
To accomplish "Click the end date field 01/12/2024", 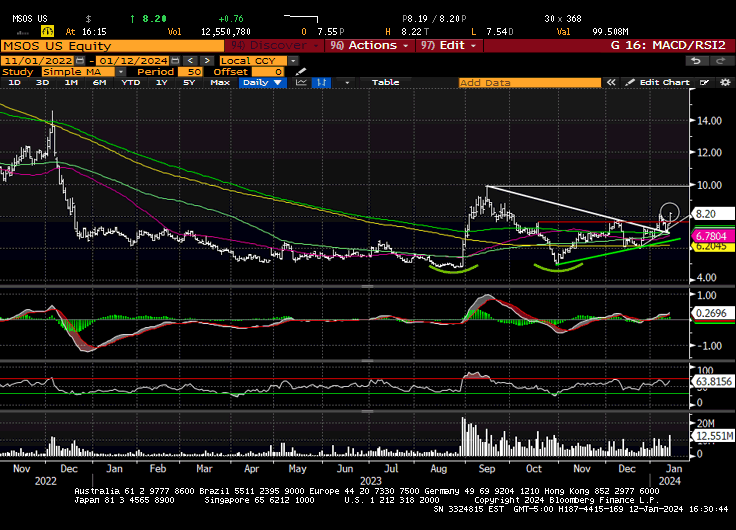I will pos(133,61).
